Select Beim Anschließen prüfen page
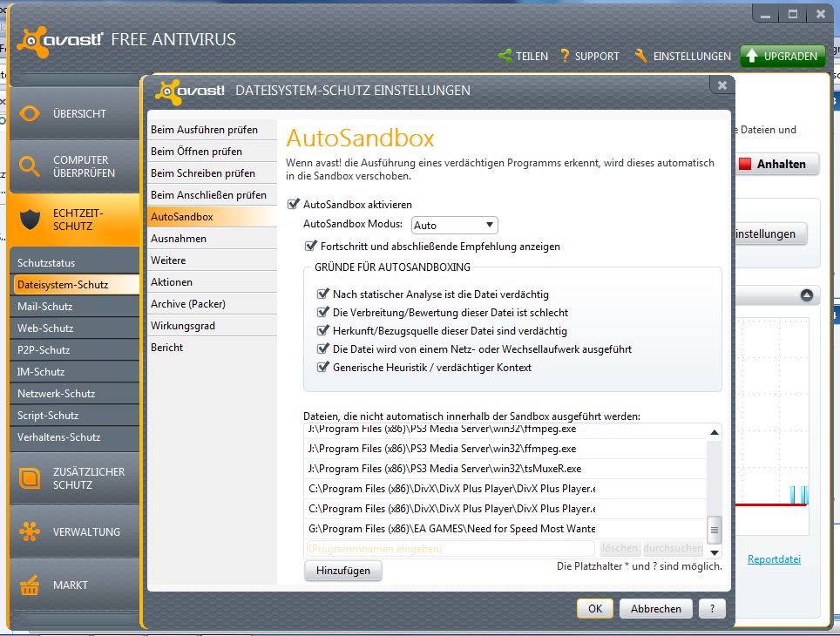Screen dimensions: 840x636 (212, 195)
